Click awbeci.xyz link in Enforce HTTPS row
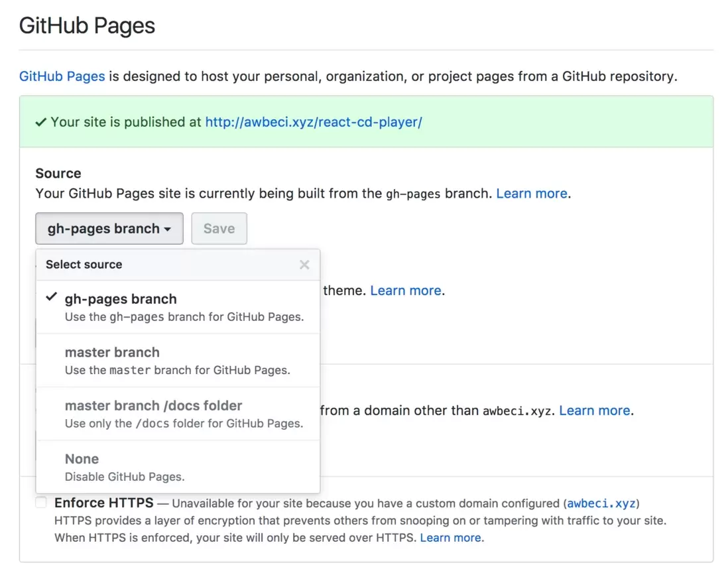Image resolution: width=728 pixels, height=575 pixels. coord(601,503)
